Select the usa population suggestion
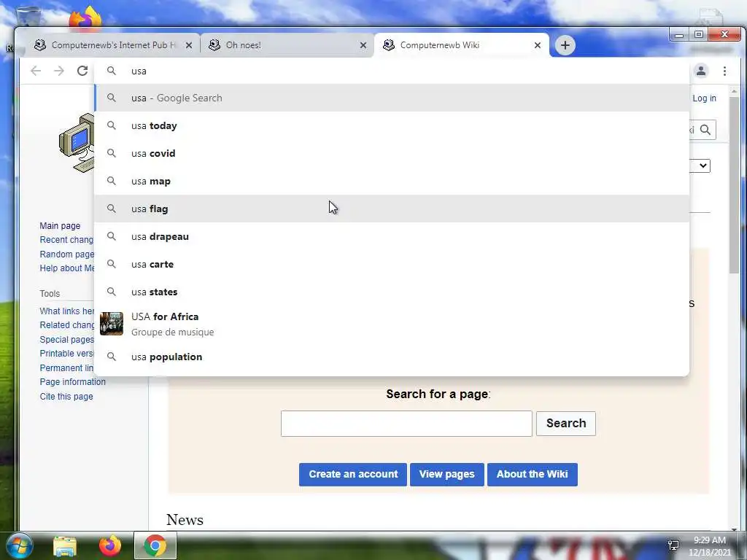Image resolution: width=747 pixels, height=560 pixels. coord(392,357)
